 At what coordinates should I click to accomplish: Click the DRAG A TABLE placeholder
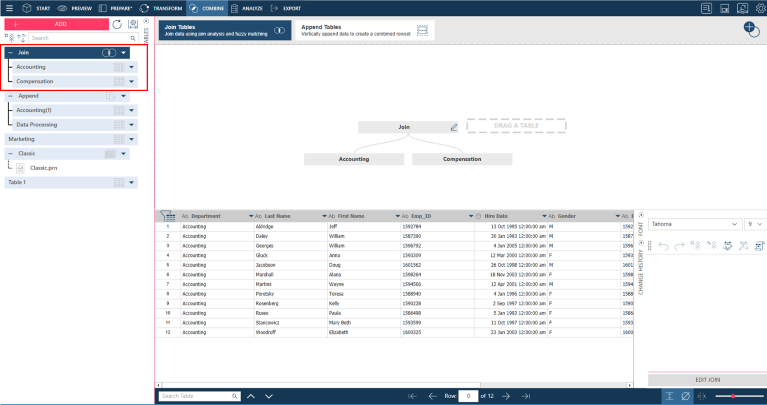pyautogui.click(x=517, y=126)
